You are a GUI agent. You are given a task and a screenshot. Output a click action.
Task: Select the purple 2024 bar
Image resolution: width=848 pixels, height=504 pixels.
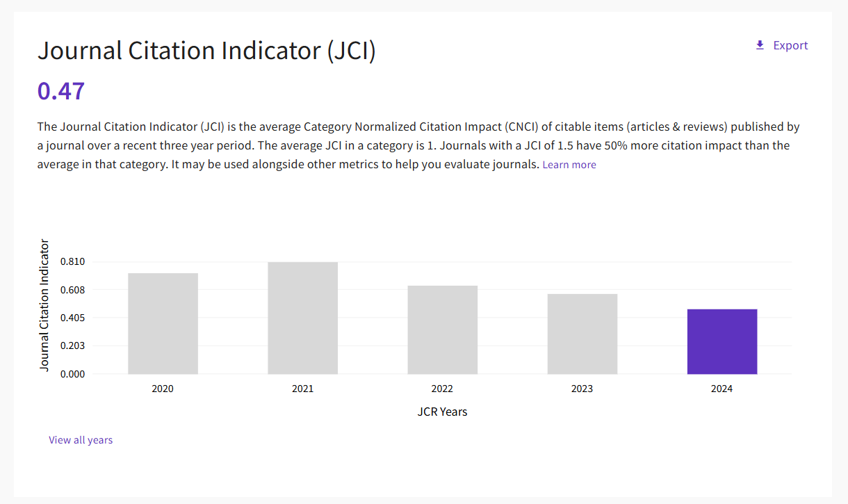tap(721, 341)
